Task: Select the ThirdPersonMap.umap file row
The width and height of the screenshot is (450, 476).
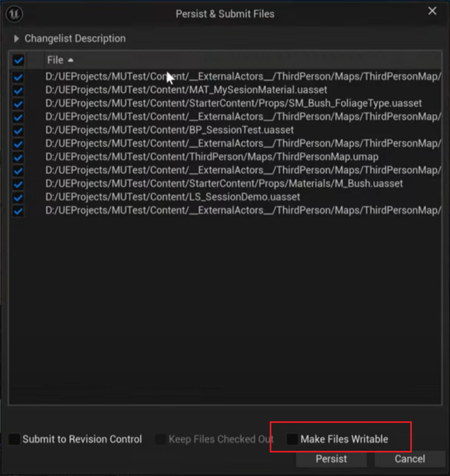Action: pyautogui.click(x=212, y=157)
